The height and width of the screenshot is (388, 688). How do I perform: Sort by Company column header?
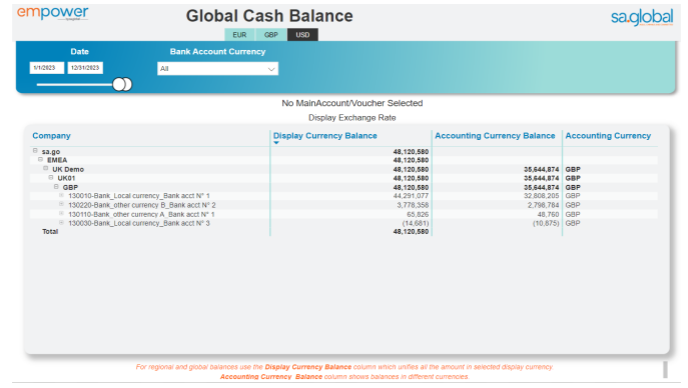[x=51, y=136]
